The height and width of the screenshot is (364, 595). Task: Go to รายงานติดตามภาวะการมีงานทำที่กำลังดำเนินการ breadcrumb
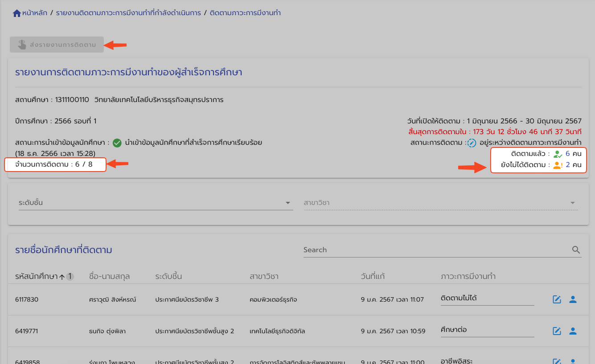pyautogui.click(x=128, y=13)
